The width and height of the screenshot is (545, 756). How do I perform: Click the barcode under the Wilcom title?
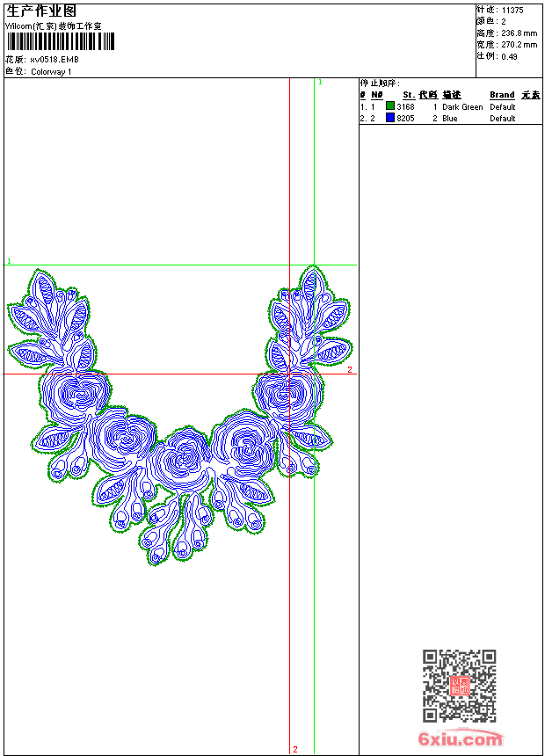pos(60,42)
